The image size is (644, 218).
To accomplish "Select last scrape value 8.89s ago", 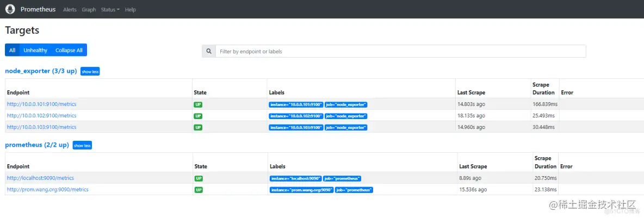I will pos(470,178).
